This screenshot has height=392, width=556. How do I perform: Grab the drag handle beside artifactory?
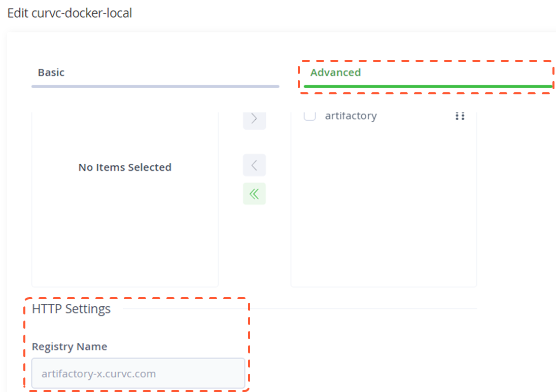coord(460,116)
